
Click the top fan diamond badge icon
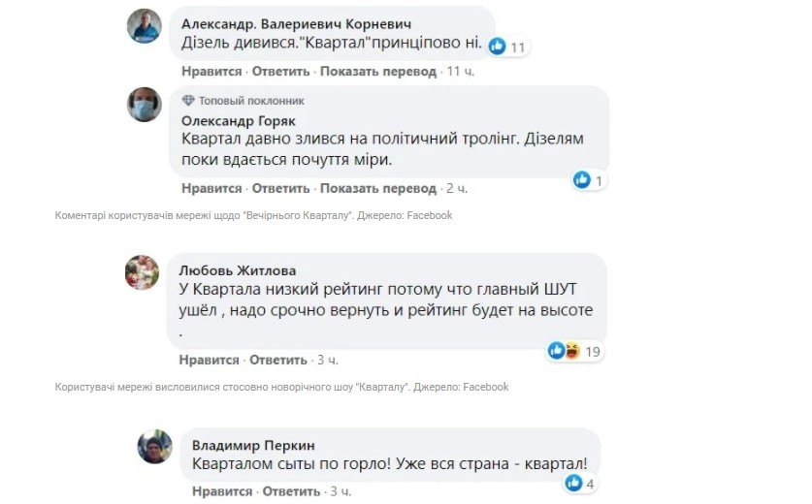click(x=188, y=101)
